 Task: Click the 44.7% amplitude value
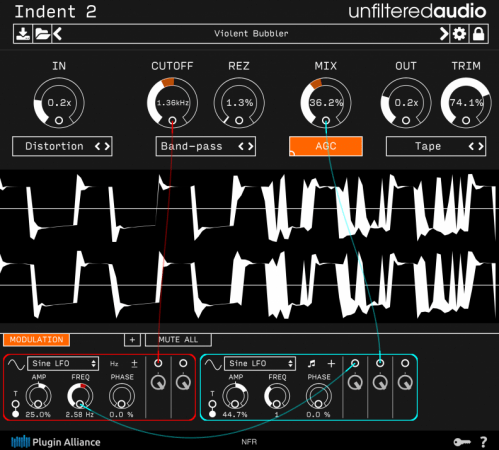point(235,415)
